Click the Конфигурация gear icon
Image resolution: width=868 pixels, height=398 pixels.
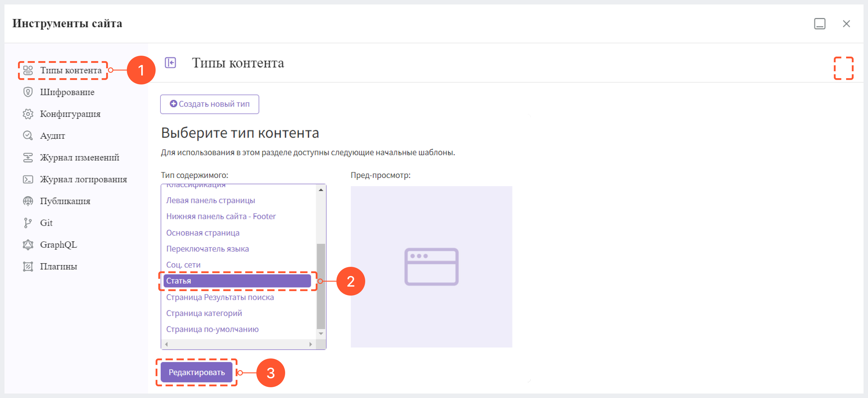click(x=28, y=114)
